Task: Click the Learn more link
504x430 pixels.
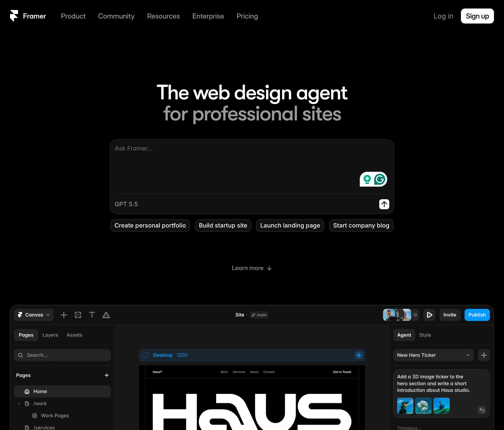Action: 252,268
